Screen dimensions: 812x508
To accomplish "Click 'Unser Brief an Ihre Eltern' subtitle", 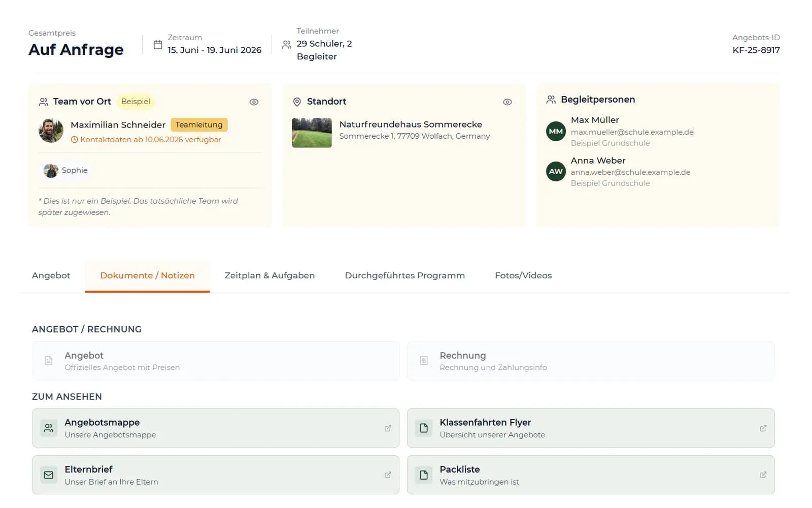I will [x=111, y=482].
